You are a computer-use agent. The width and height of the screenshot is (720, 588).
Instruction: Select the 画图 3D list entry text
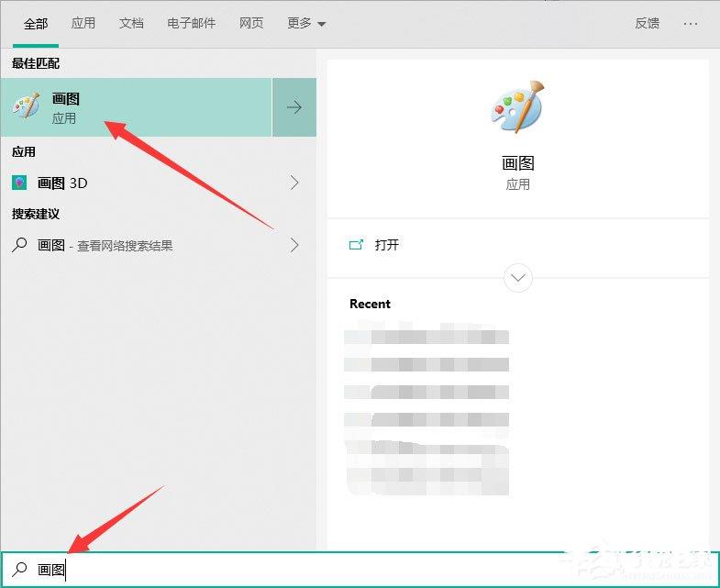[x=62, y=183]
